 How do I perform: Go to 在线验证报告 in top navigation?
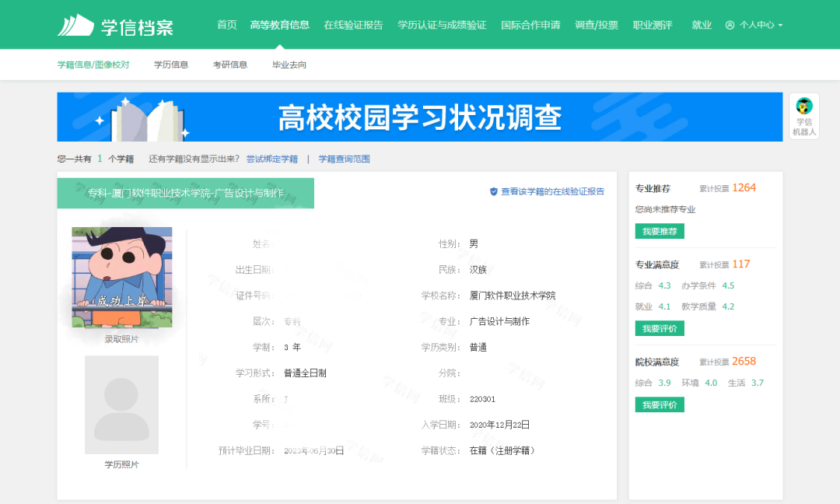pyautogui.click(x=353, y=25)
